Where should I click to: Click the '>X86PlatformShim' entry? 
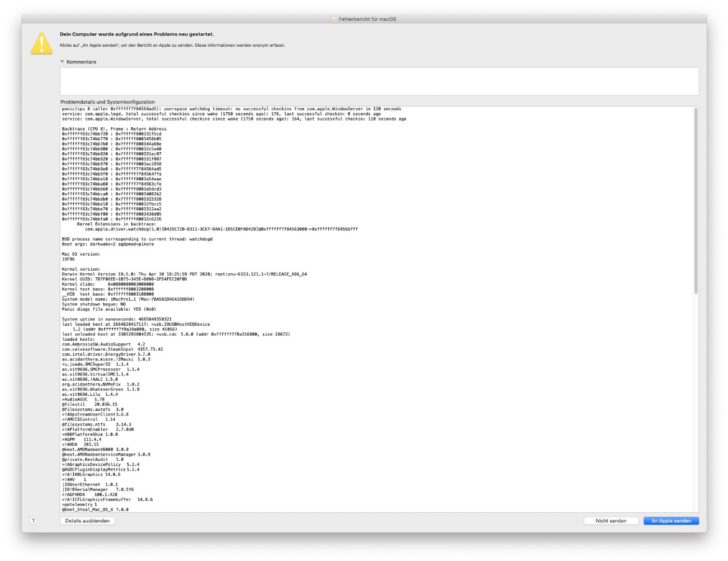pyautogui.click(x=90, y=435)
